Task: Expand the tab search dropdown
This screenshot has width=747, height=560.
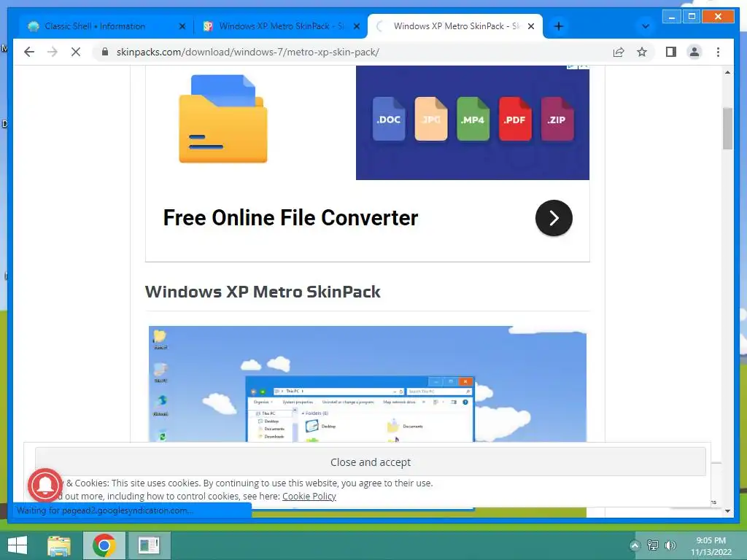Action: click(x=646, y=26)
